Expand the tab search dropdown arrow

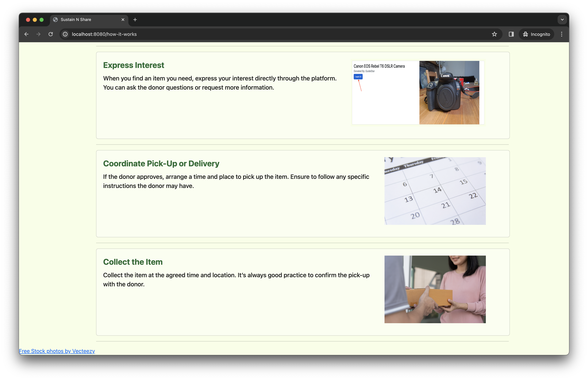(562, 20)
